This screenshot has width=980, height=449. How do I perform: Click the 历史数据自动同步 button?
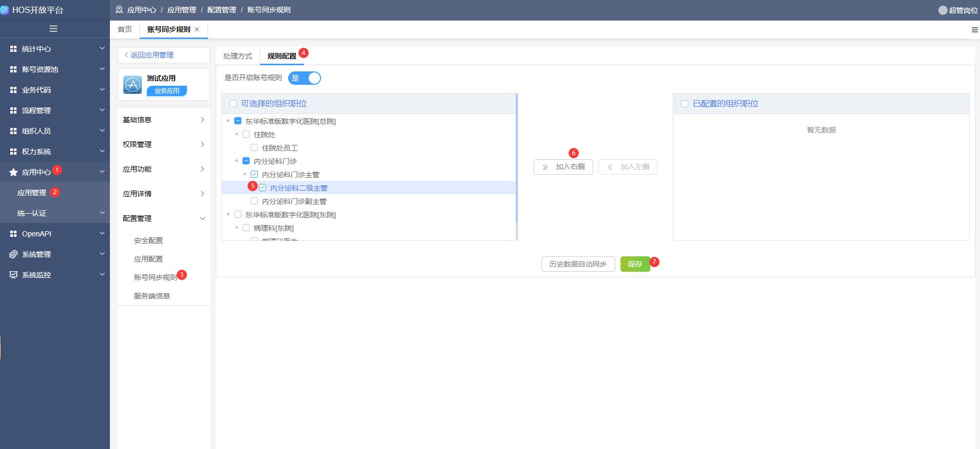tap(578, 264)
